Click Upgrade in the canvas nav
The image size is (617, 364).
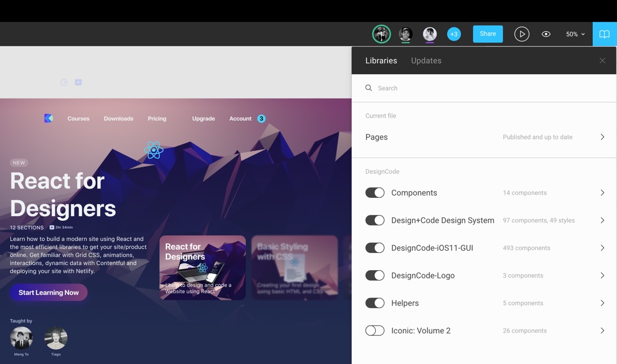(203, 118)
